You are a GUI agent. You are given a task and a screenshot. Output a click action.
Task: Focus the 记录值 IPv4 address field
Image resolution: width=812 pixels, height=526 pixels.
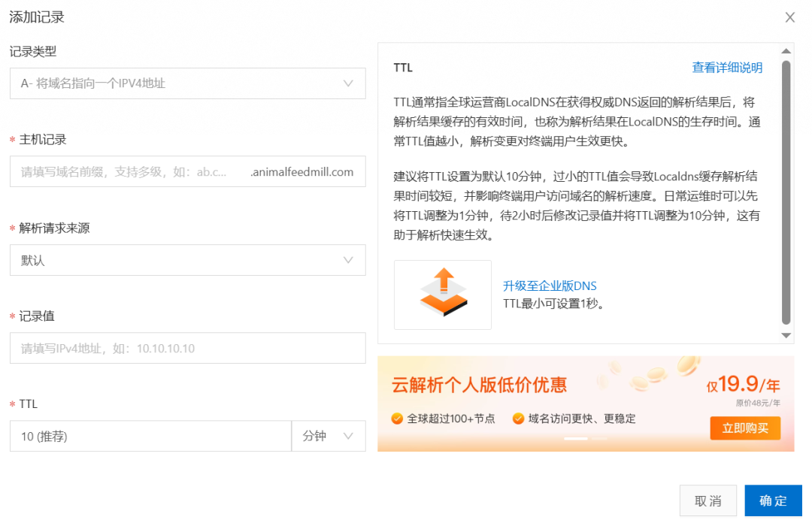tap(187, 349)
